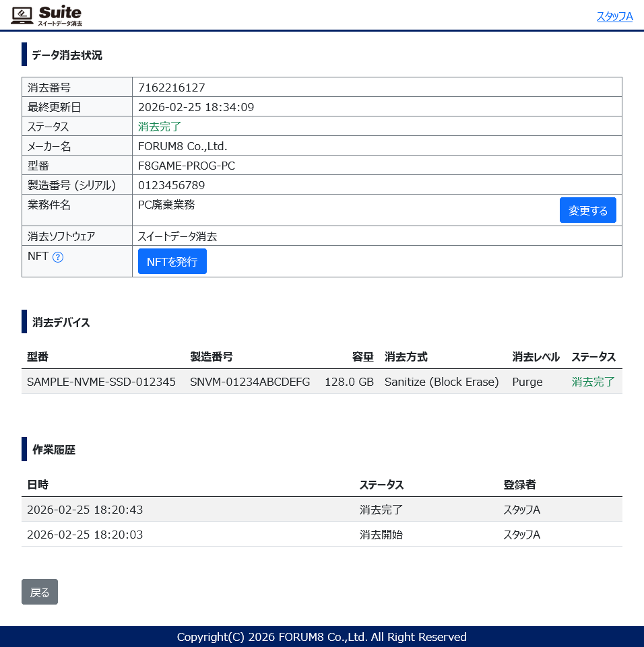Click the NFT help question mark icon
This screenshot has height=647, width=644.
pos(58,257)
